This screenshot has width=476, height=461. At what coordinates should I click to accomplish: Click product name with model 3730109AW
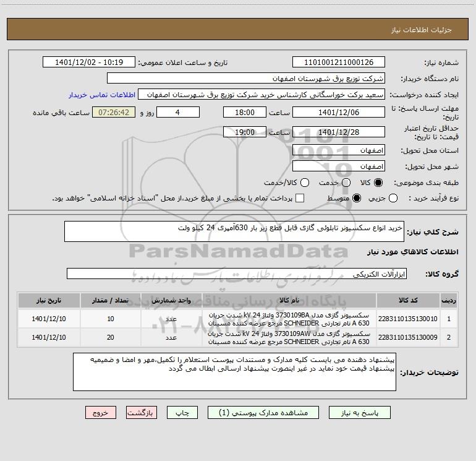[x=289, y=338]
